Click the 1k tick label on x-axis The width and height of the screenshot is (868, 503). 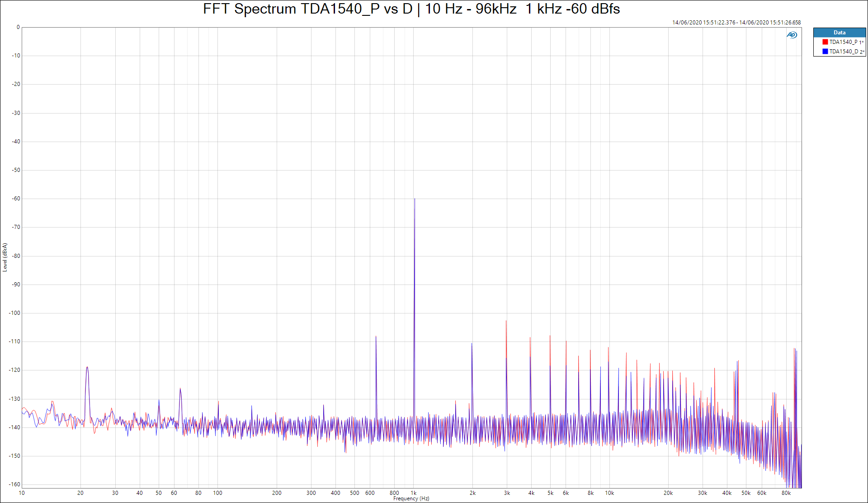pos(414,493)
